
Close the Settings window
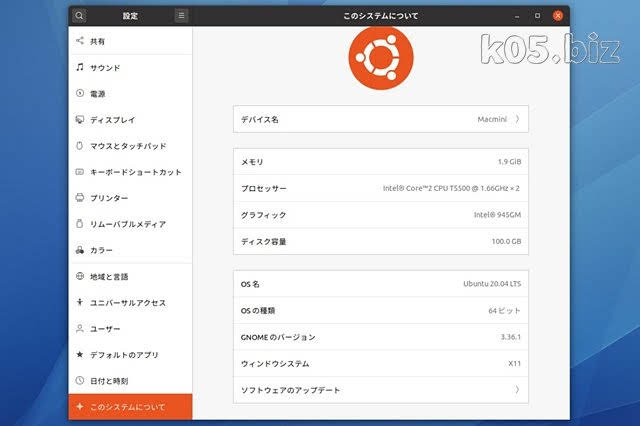(x=558, y=16)
